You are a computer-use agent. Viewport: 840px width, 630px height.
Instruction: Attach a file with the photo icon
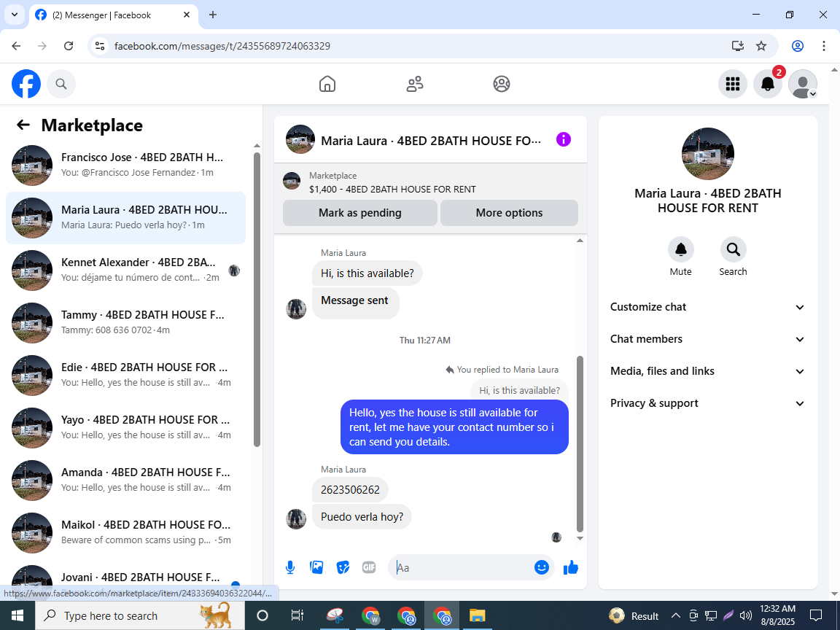pos(316,567)
